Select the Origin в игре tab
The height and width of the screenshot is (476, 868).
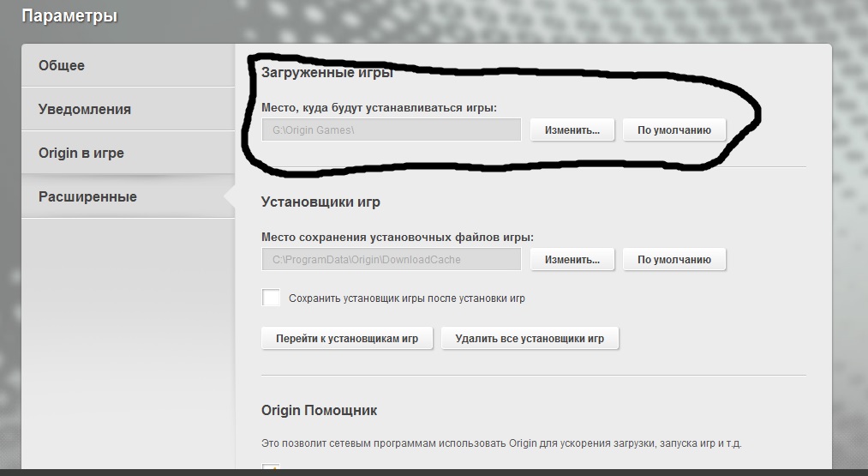pos(128,153)
